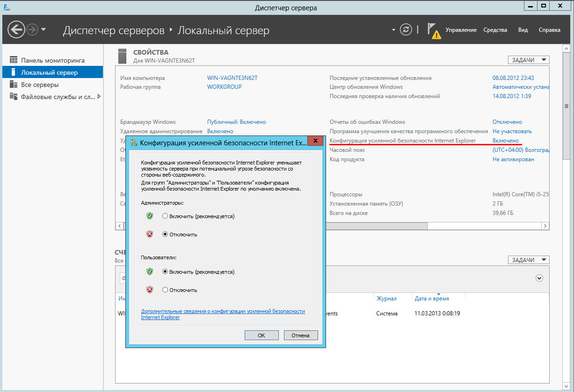The height and width of the screenshot is (392, 574).
Task: Select Локальный сервер in sidebar
Action: tap(52, 72)
